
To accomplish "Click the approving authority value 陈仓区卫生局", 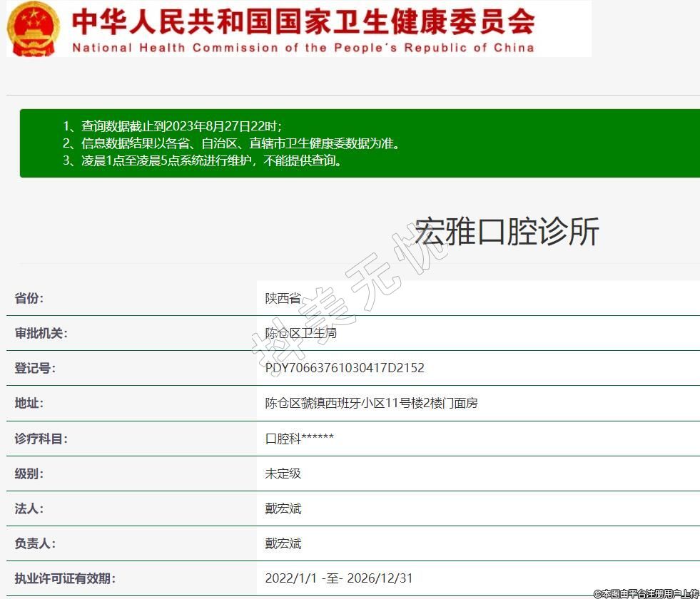I will click(x=300, y=333).
